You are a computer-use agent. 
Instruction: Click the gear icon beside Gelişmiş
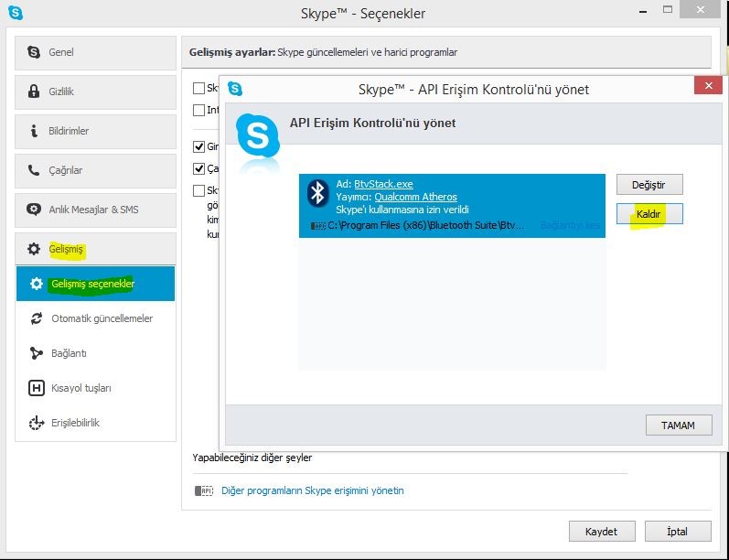[x=34, y=249]
